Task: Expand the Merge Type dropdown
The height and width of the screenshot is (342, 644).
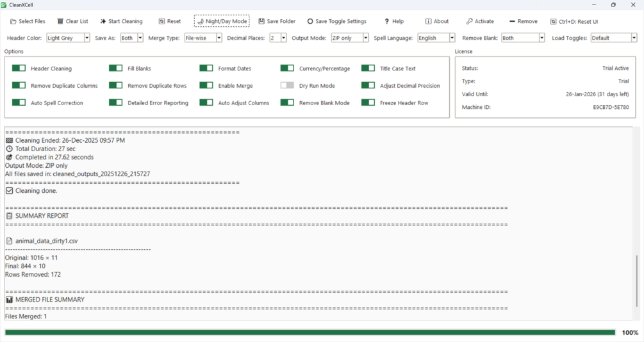Action: 203,38
